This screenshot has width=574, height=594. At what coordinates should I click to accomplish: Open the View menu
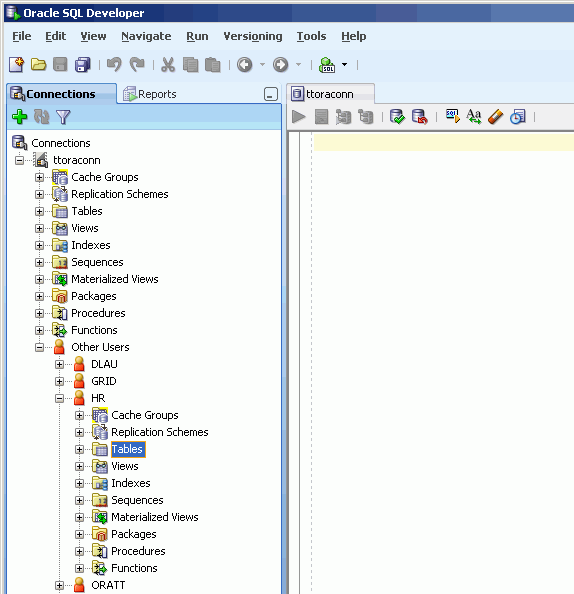[93, 36]
